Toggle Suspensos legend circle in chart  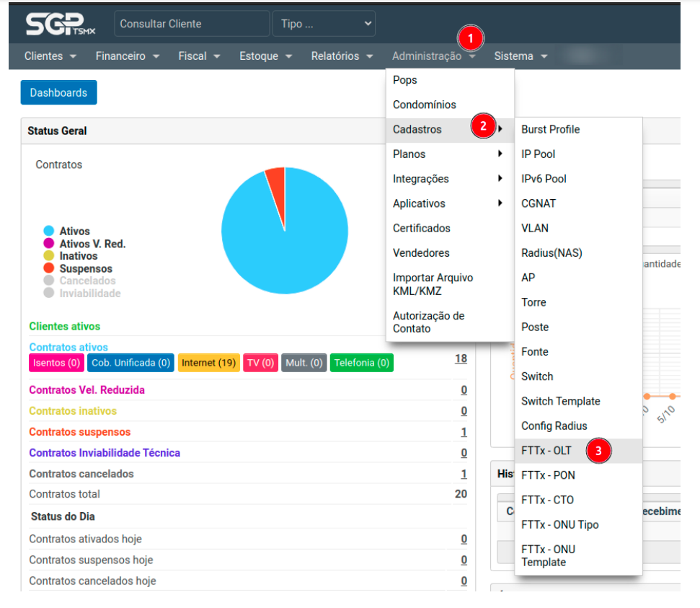pyautogui.click(x=49, y=268)
